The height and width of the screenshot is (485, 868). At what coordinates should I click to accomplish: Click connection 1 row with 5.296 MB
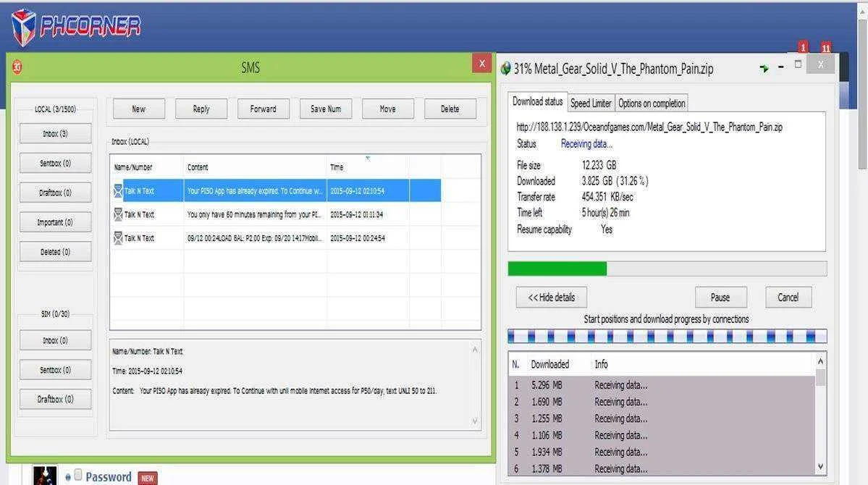click(662, 385)
